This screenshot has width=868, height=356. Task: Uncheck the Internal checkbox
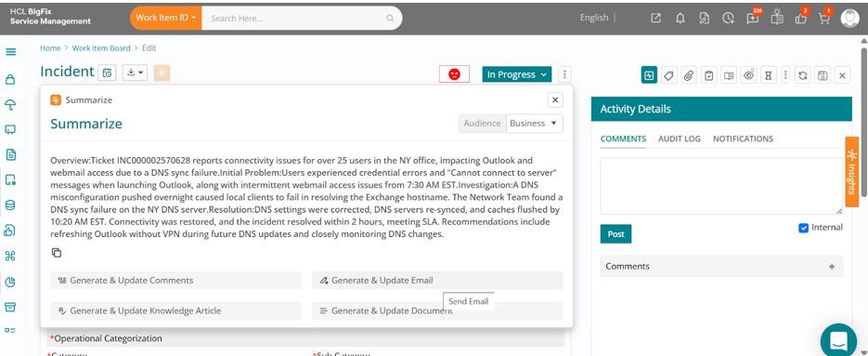[x=804, y=228]
